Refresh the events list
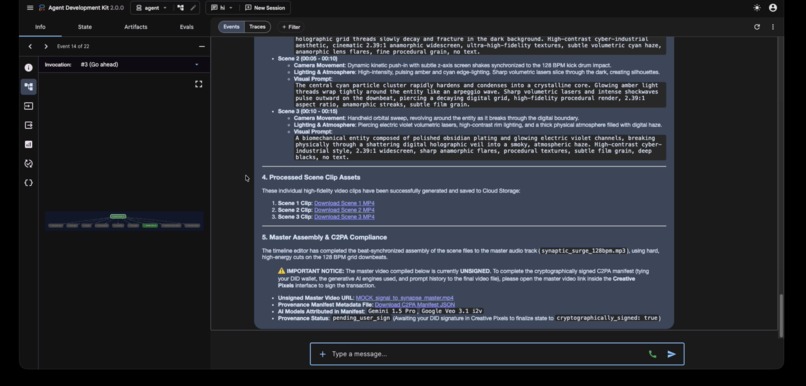 click(x=757, y=27)
